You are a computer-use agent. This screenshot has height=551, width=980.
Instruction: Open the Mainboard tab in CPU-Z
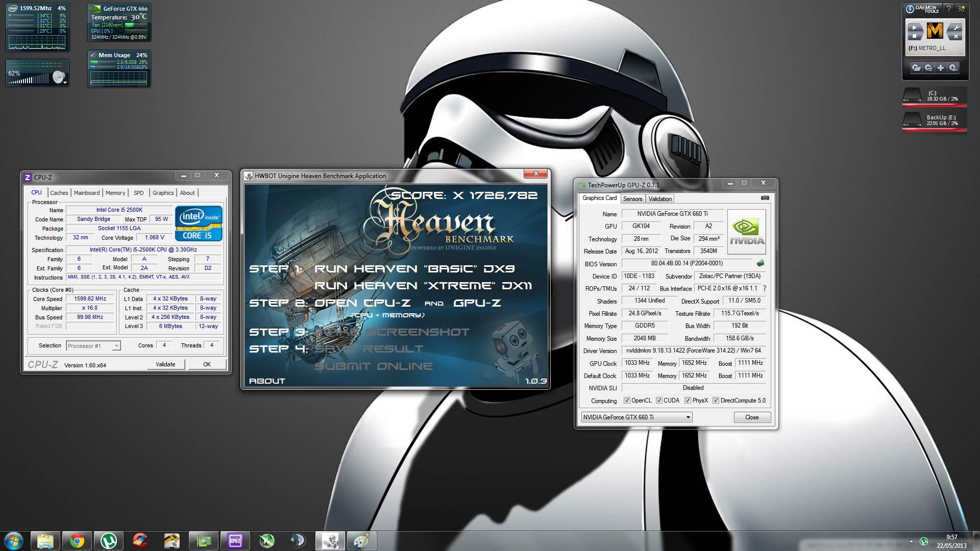(x=87, y=193)
